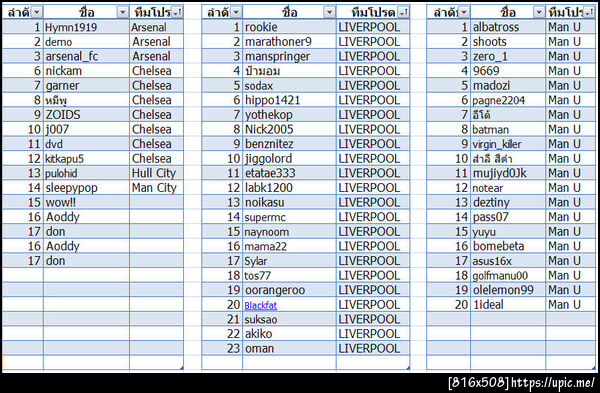Image resolution: width=600 pixels, height=393 pixels.
Task: Click the kitkapu5 cell
Action: tap(86, 158)
